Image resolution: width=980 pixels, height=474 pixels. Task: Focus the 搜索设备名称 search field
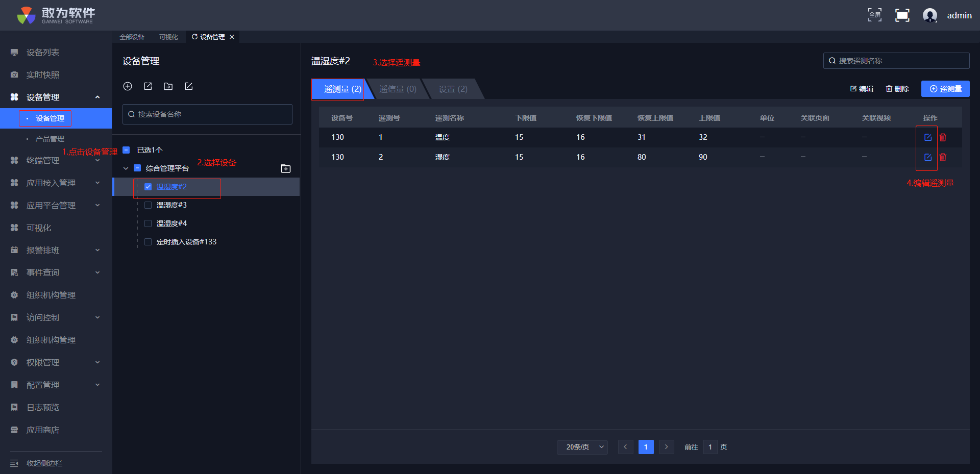tap(207, 114)
